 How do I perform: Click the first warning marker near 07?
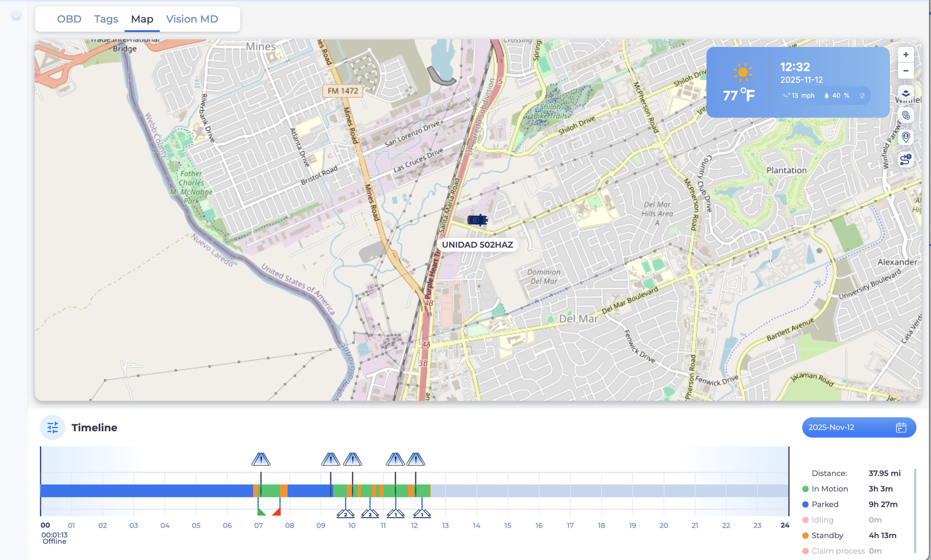(x=261, y=459)
